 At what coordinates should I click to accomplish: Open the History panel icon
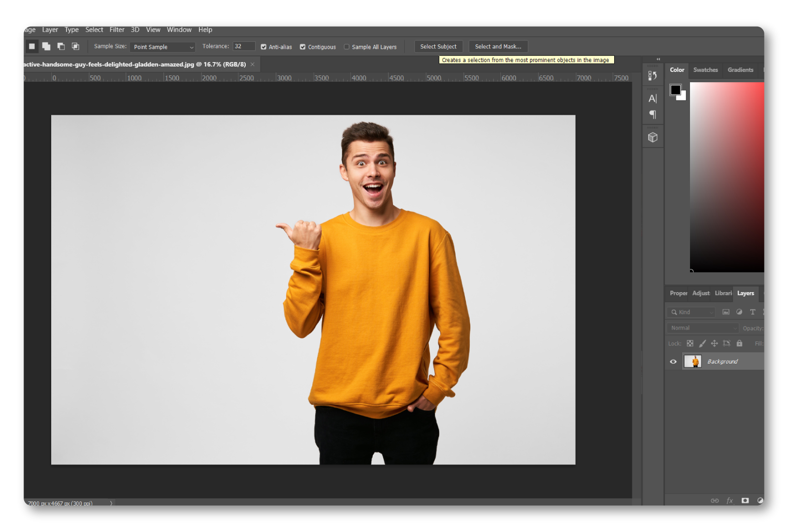pyautogui.click(x=653, y=75)
